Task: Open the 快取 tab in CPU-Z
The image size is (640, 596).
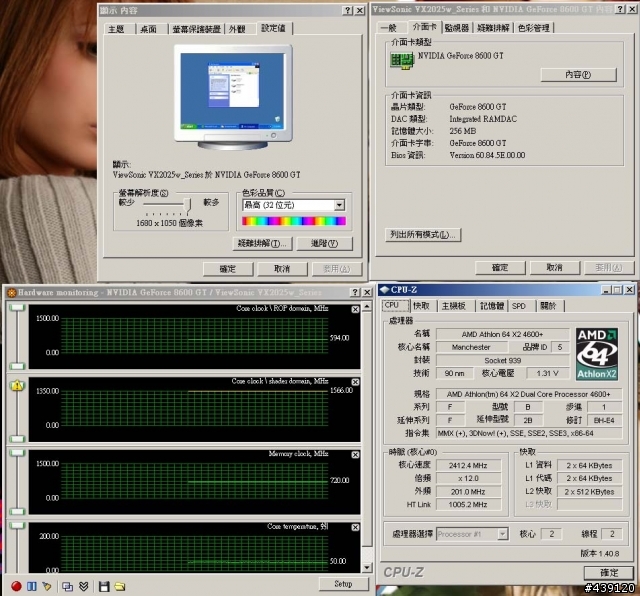Action: click(x=421, y=306)
